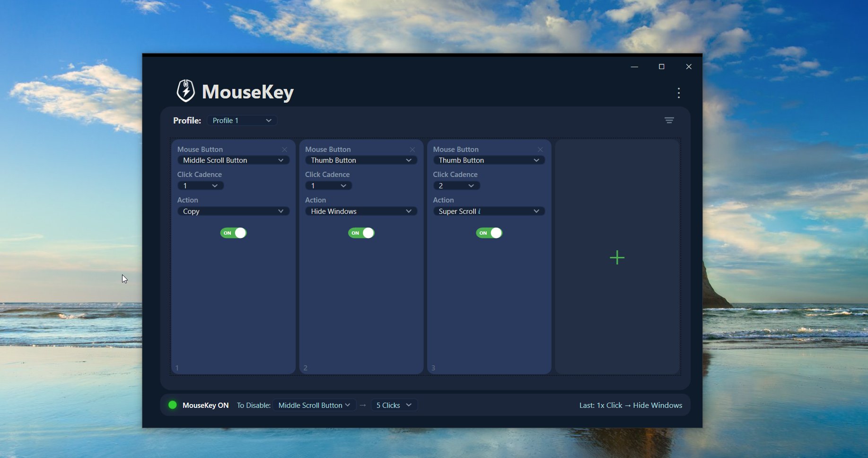
Task: Open the Profile 1 dropdown
Action: [242, 121]
